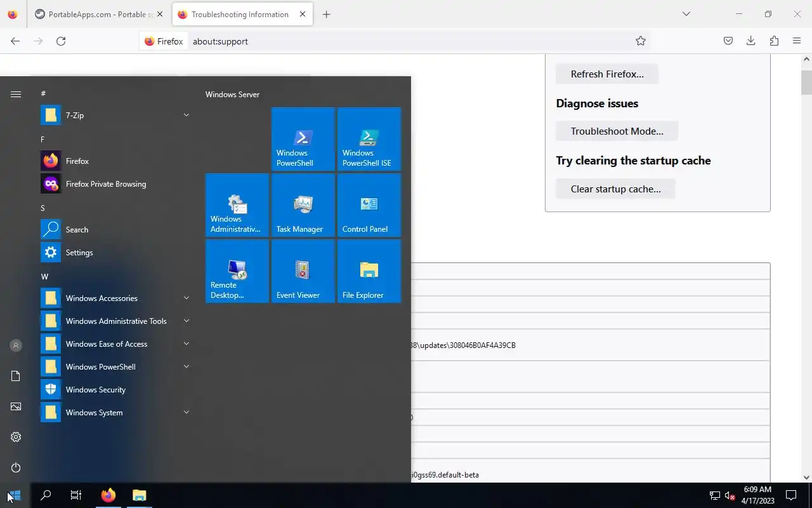Open Windows PowerShell tile

pos(303,139)
